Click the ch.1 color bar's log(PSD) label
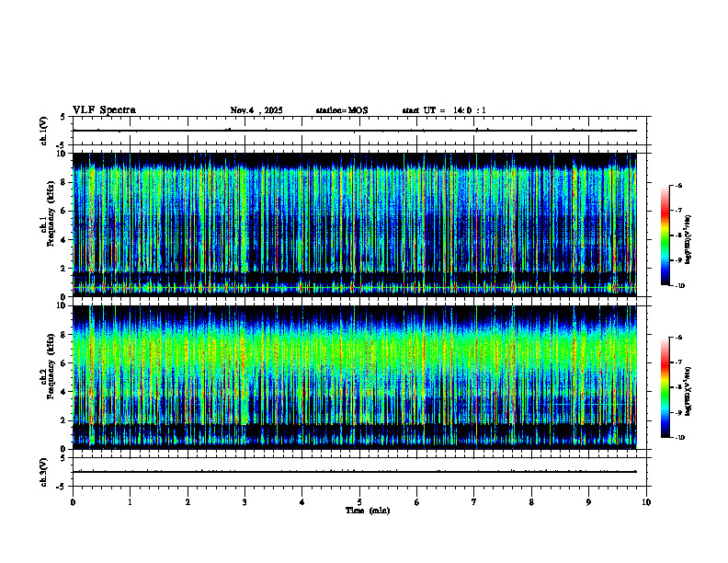This screenshot has height=563, width=728. tap(688, 240)
